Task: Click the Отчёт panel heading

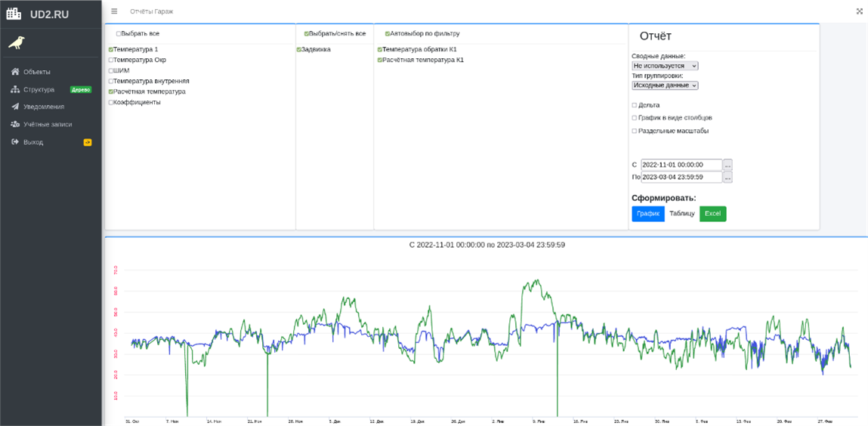Action: tap(656, 36)
